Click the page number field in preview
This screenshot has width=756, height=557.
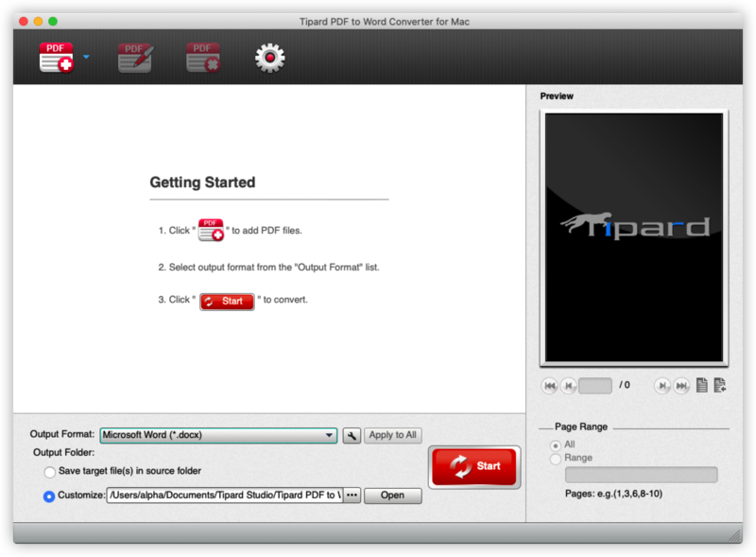595,386
